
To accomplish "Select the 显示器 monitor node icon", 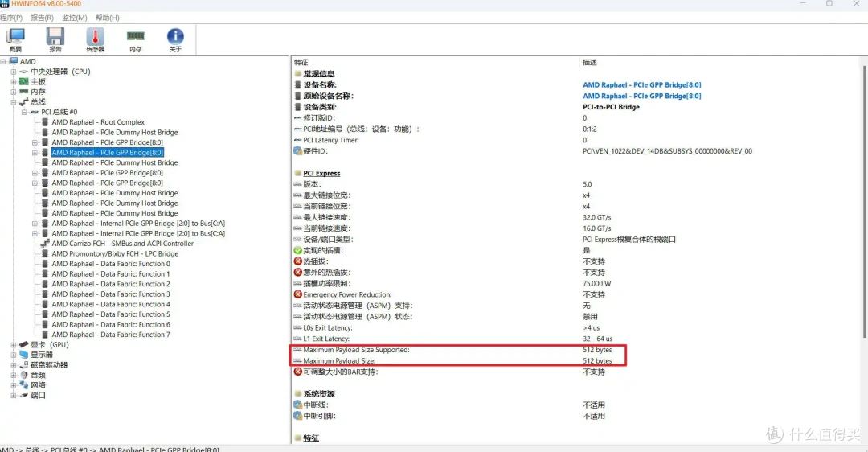I will coord(24,355).
